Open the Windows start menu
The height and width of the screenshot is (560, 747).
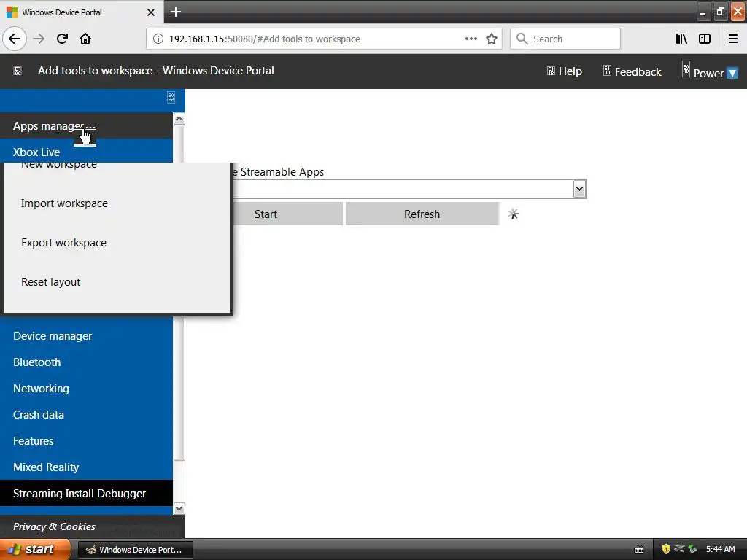point(35,549)
